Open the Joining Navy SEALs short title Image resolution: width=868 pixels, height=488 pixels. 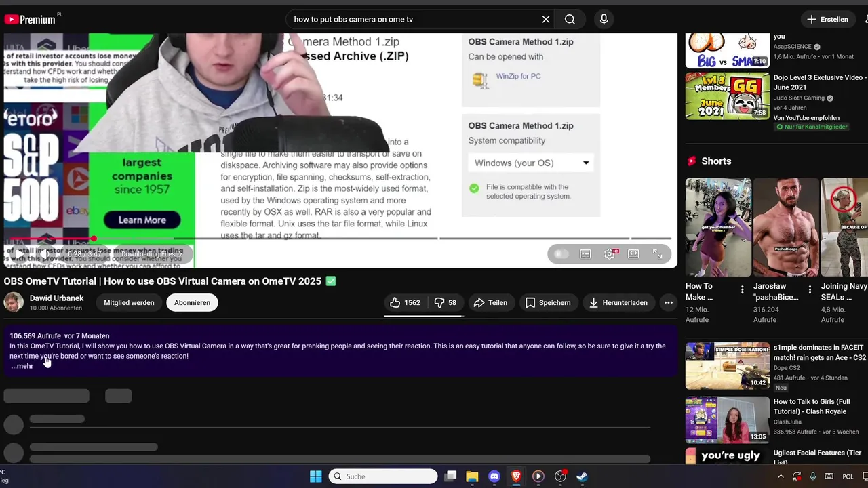pyautogui.click(x=844, y=291)
